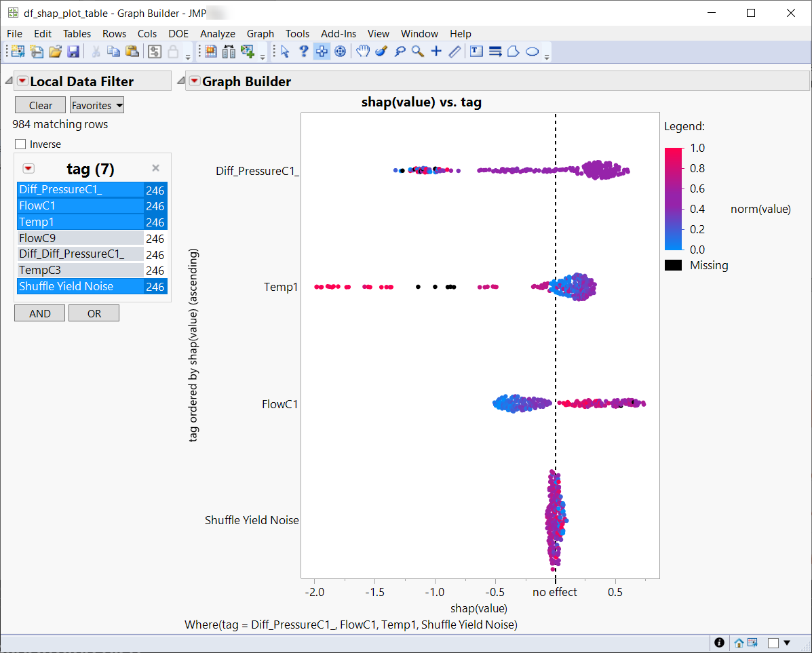
Task: Click the Help question mark tool
Action: click(x=304, y=52)
